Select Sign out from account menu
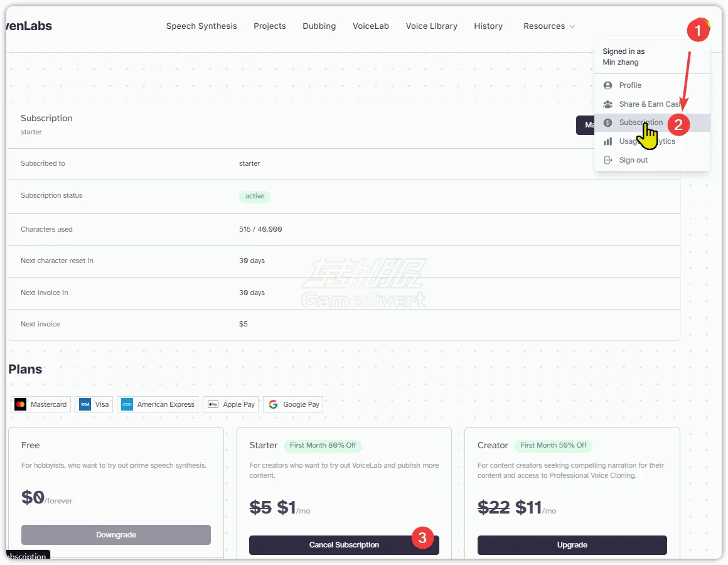 click(x=633, y=160)
